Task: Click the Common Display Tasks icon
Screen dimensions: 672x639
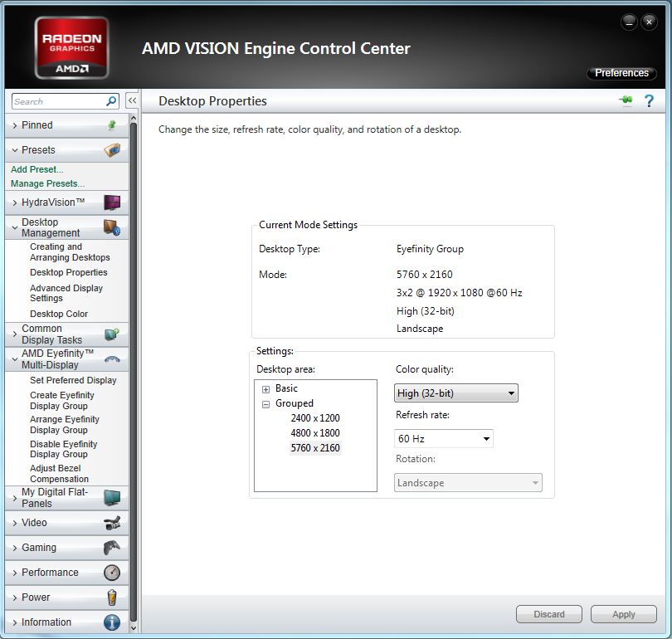Action: (112, 334)
